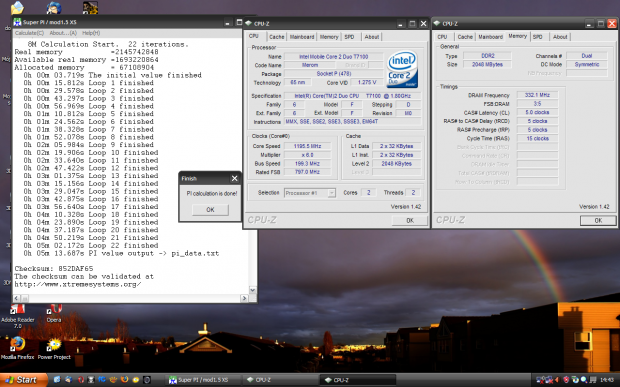Click the processor name Intel Mobile Core 2 Duo T7100

pyautogui.click(x=333, y=57)
